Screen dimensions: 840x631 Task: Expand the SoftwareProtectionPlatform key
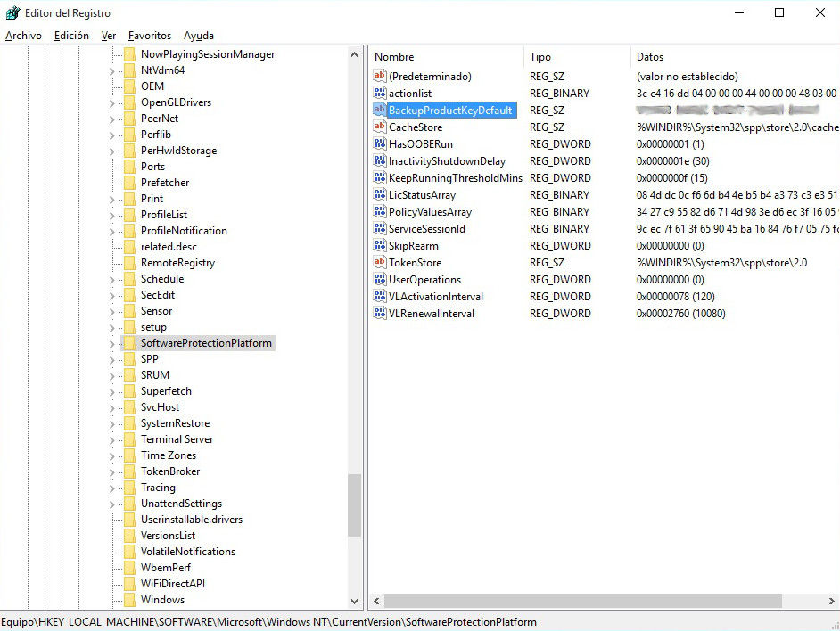point(111,343)
